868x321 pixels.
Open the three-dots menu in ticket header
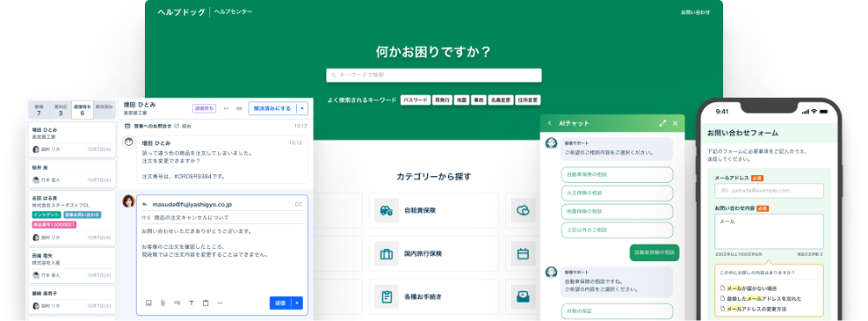226,108
